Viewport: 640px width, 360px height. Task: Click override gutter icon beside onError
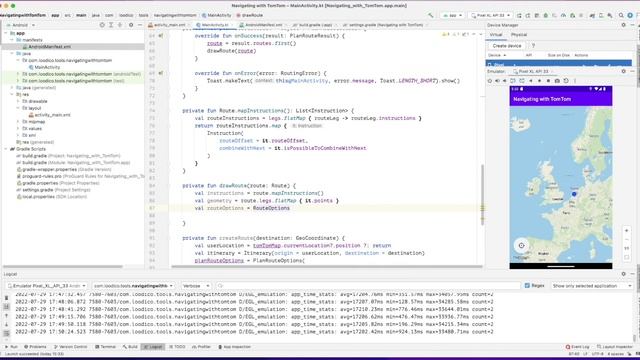pos(161,73)
